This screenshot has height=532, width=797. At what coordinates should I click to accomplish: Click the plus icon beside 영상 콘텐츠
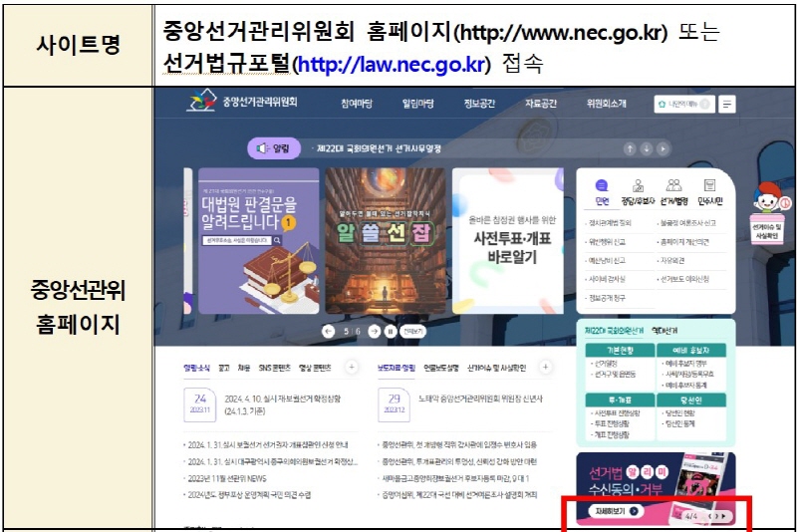coord(352,367)
